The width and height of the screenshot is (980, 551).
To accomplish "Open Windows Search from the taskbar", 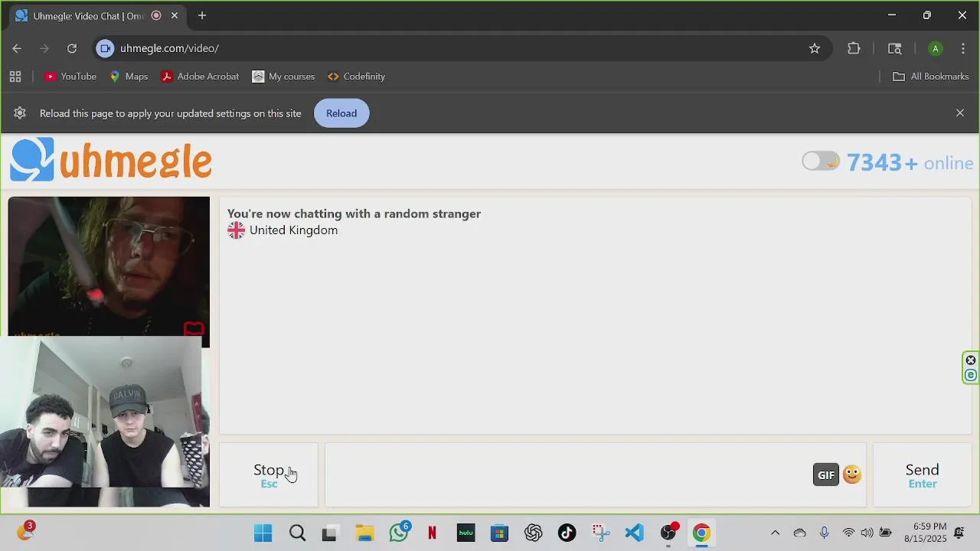I will point(297,533).
